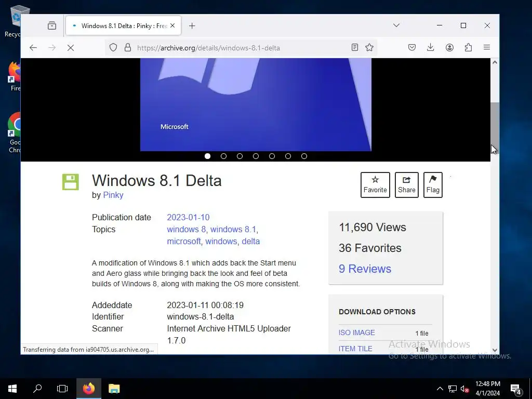The image size is (532, 399).
Task: Close the Windows 8.1 Delta tab
Action: [x=172, y=26]
